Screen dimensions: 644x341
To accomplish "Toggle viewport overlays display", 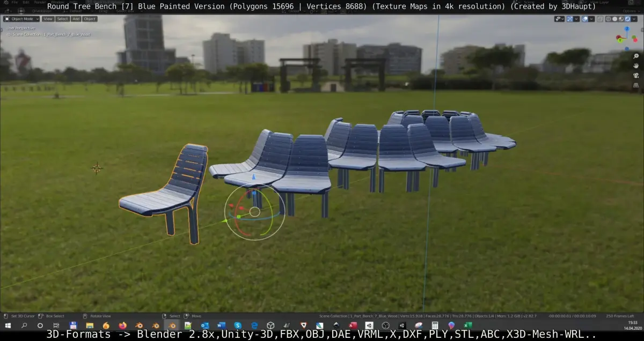I will coord(585,19).
